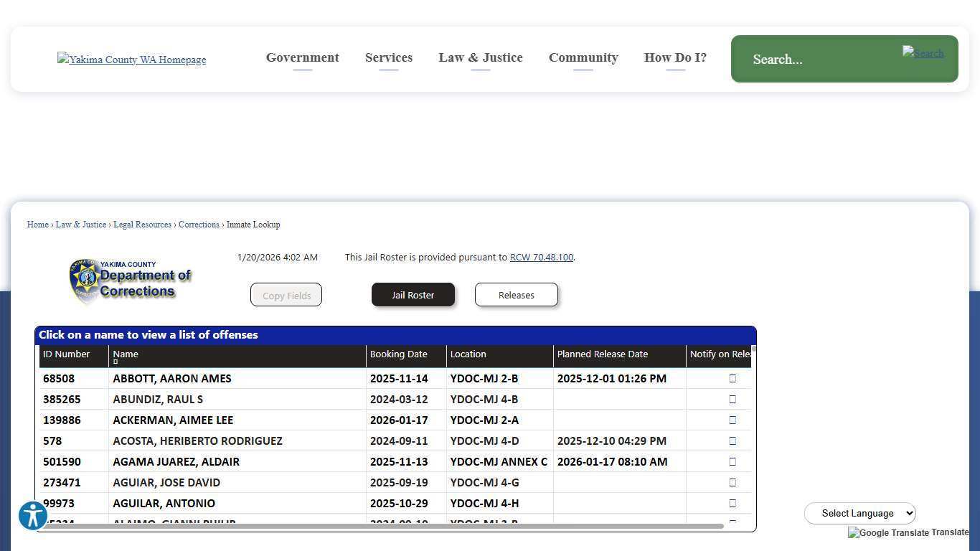Go to Corrections breadcrumb link

(199, 225)
